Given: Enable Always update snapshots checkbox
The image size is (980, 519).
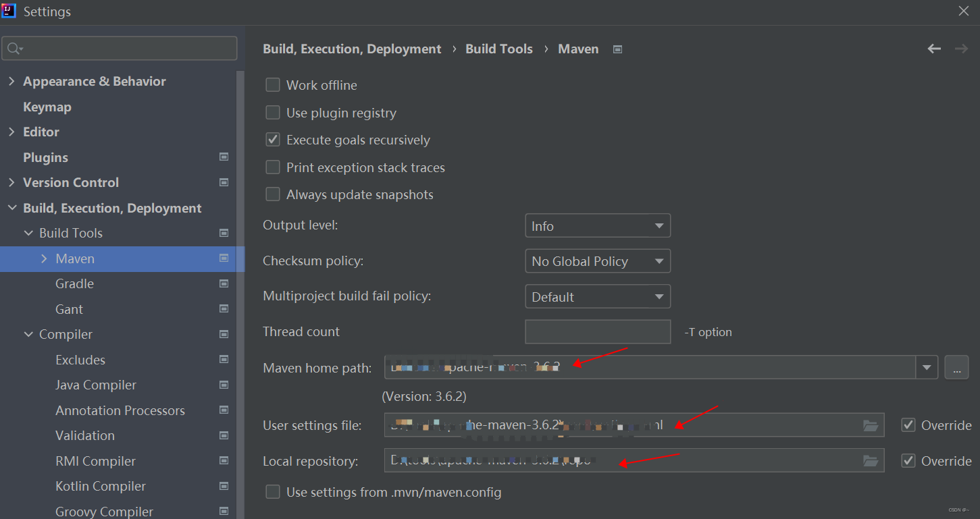Looking at the screenshot, I should (x=273, y=194).
